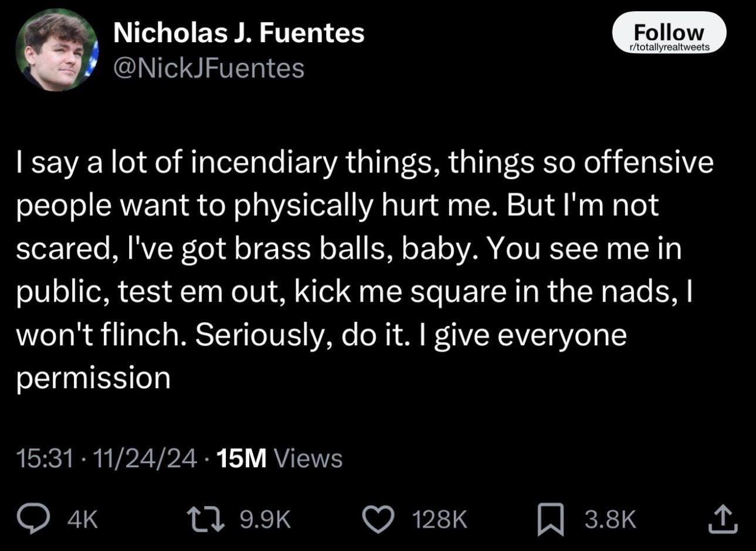This screenshot has width=756, height=551.
Task: Click the tweet's first line about incendiary things
Action: coord(364,163)
